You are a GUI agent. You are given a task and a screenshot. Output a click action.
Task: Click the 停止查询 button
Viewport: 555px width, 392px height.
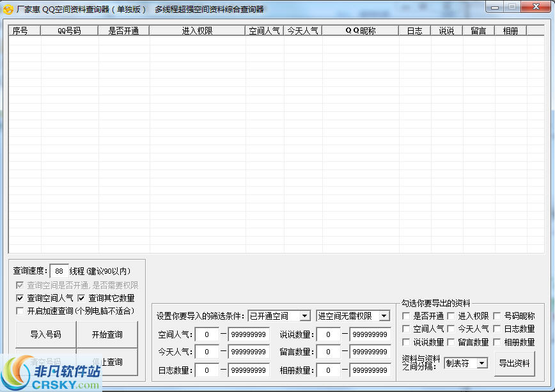click(107, 362)
